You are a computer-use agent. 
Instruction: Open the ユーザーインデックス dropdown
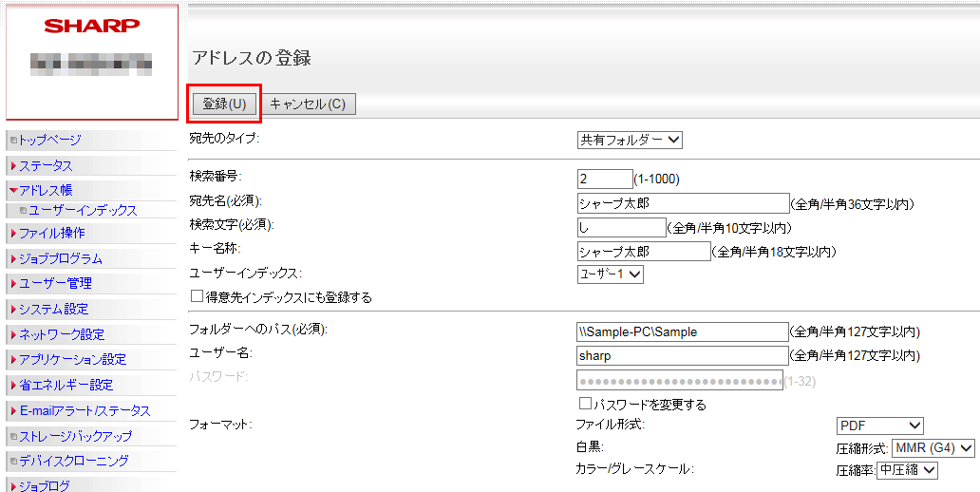pos(611,274)
